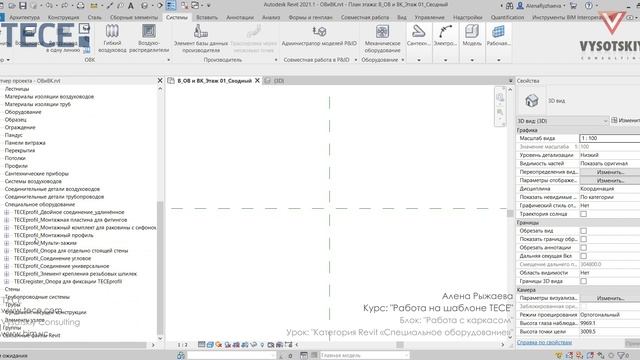The width and height of the screenshot is (640, 360).
Task: Click the Edit Type (Изменить) icon in Properties
Action: [x=614, y=120]
